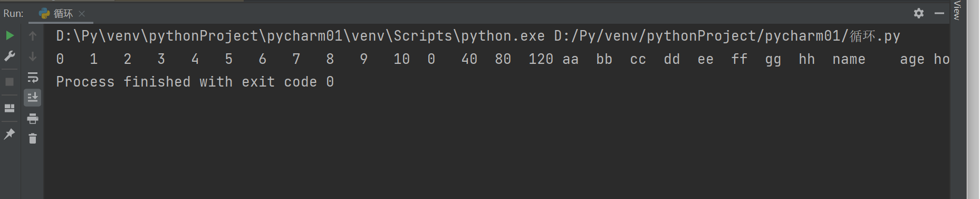Toggle soft-wrap for console output

(x=33, y=78)
